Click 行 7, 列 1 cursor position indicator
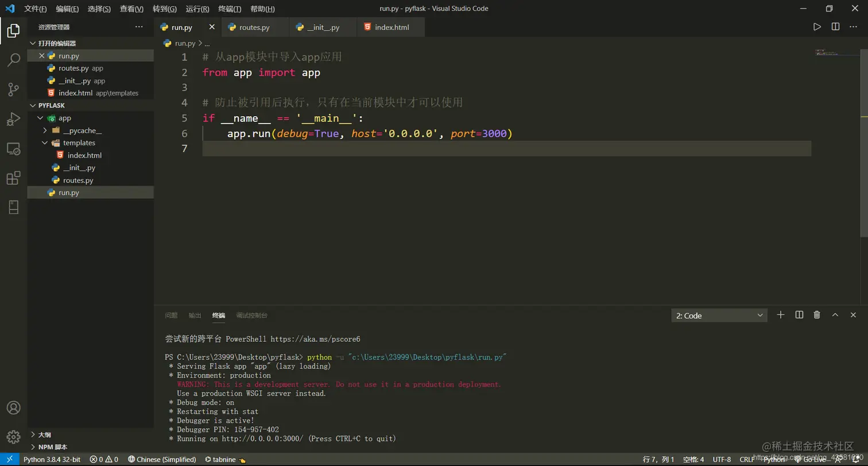 [x=659, y=460]
